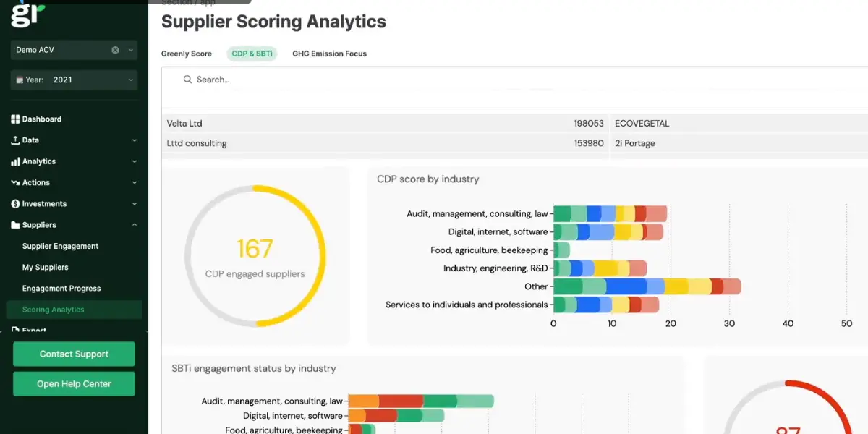The width and height of the screenshot is (868, 434).
Task: Click the Contact Support button
Action: coord(74,354)
